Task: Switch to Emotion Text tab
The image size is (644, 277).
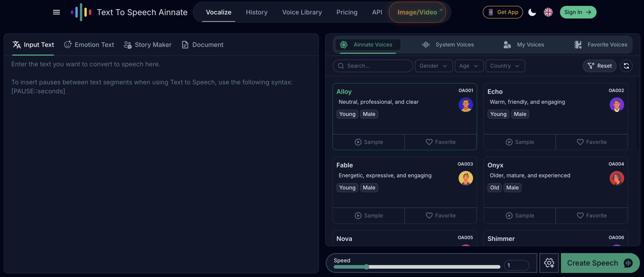Action: point(89,45)
